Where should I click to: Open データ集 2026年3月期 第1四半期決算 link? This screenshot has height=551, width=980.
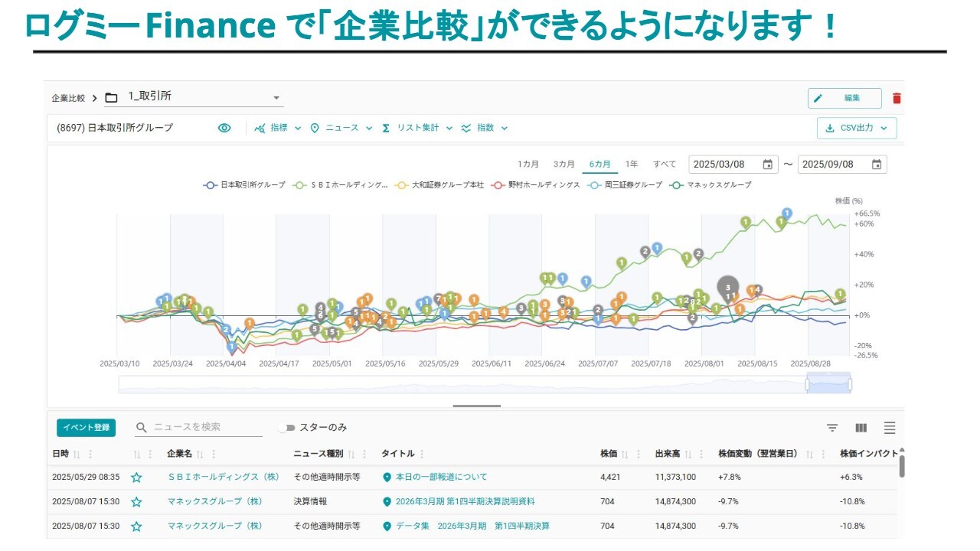coord(472,526)
